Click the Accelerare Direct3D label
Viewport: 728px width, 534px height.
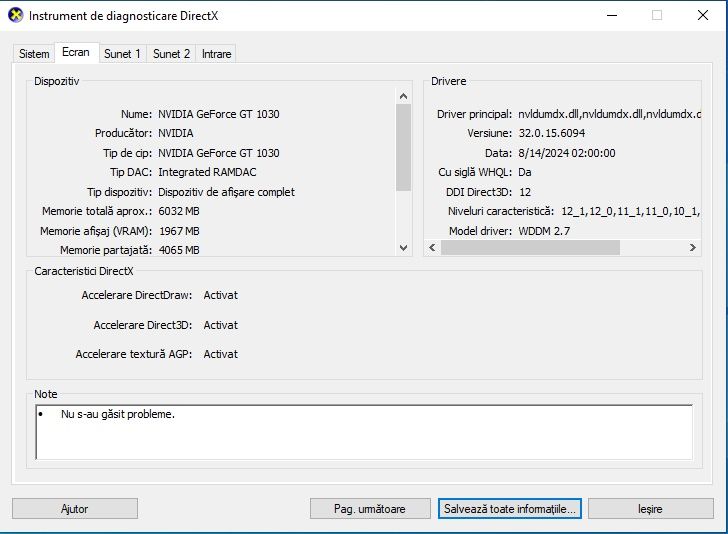pos(143,325)
